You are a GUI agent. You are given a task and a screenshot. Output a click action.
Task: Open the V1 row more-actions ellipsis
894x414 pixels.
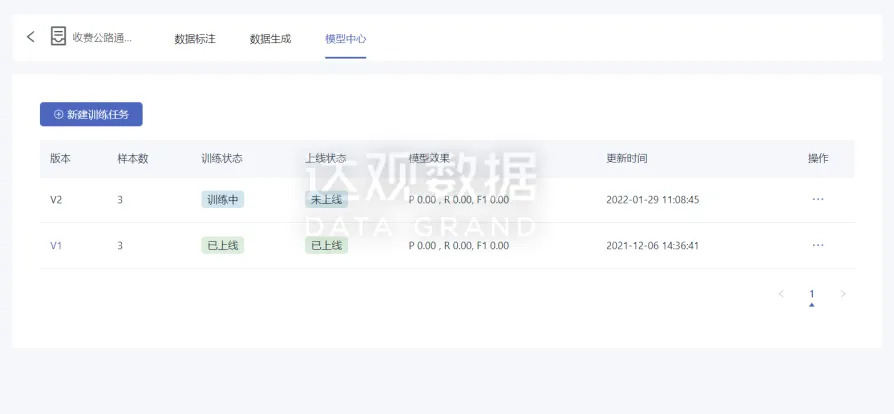pyautogui.click(x=817, y=245)
